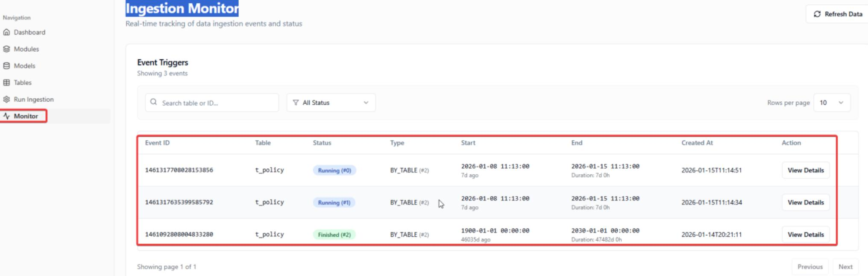Image resolution: width=868 pixels, height=276 pixels.
Task: Click the Run Ingestion gear icon
Action: 6,99
